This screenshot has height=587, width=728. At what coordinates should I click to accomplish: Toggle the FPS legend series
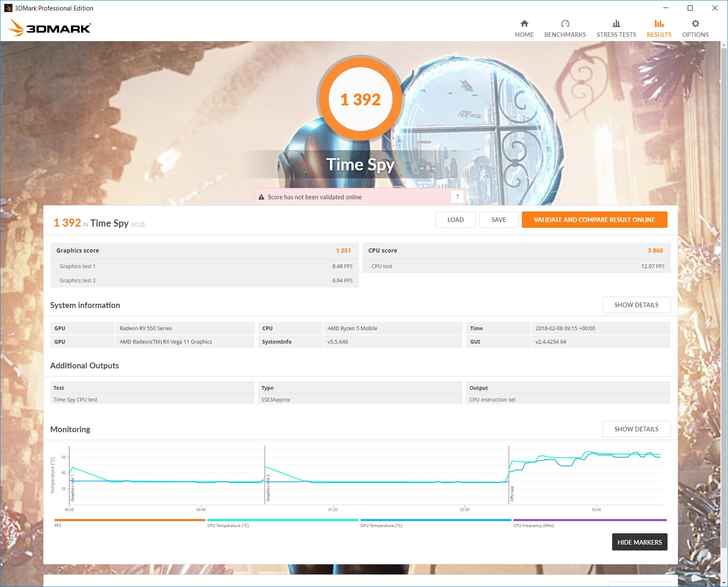pyautogui.click(x=130, y=523)
